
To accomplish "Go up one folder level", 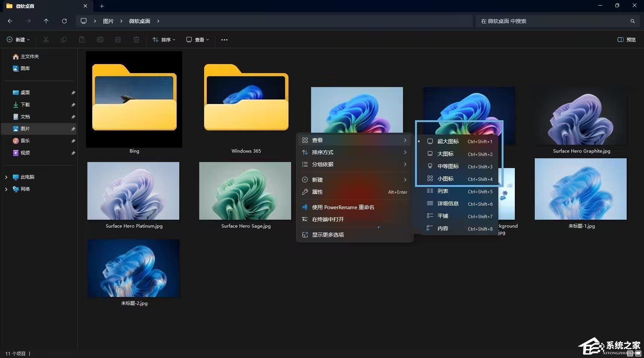I will (x=46, y=21).
